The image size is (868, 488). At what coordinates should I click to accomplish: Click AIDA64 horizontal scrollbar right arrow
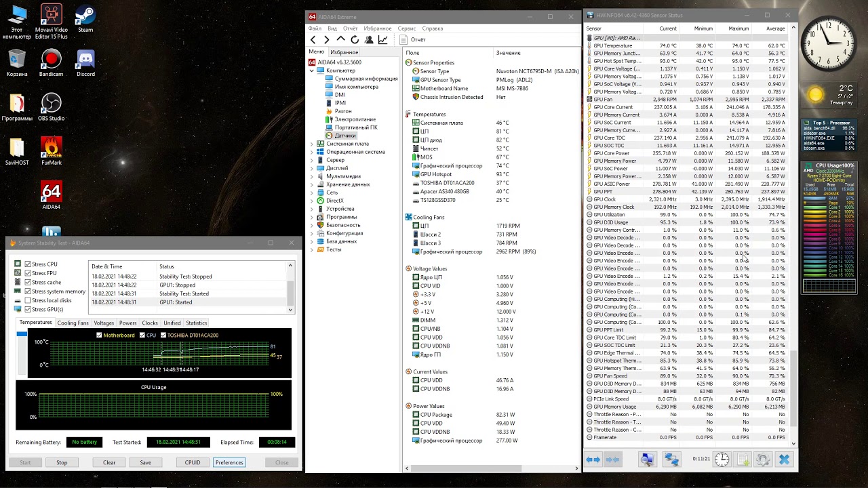pos(578,468)
